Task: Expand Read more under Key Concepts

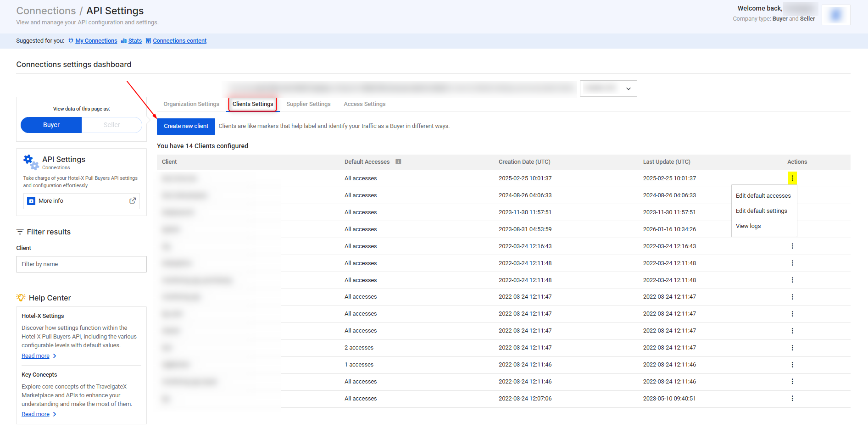Action: click(x=36, y=414)
